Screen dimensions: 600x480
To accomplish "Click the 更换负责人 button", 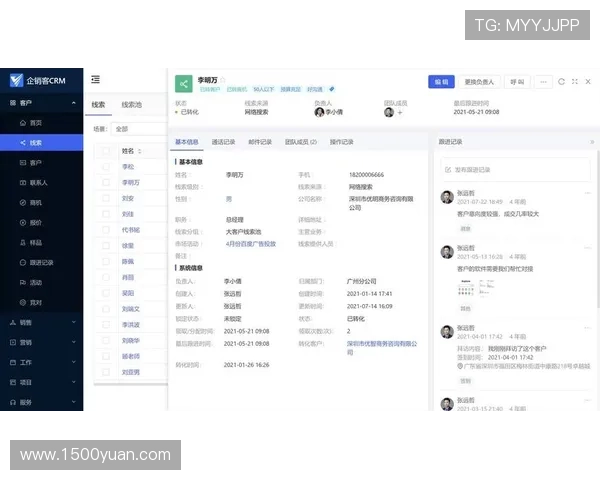I will point(480,81).
